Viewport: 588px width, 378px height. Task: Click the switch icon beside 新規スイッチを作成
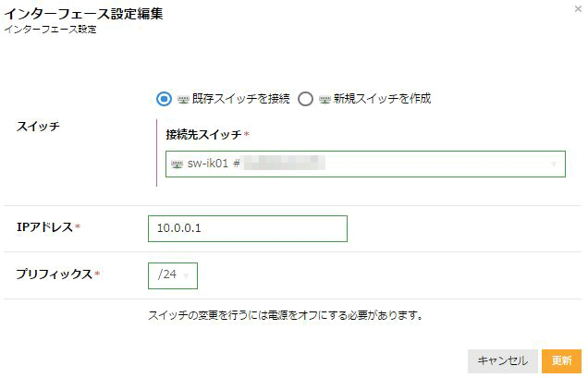coord(325,99)
